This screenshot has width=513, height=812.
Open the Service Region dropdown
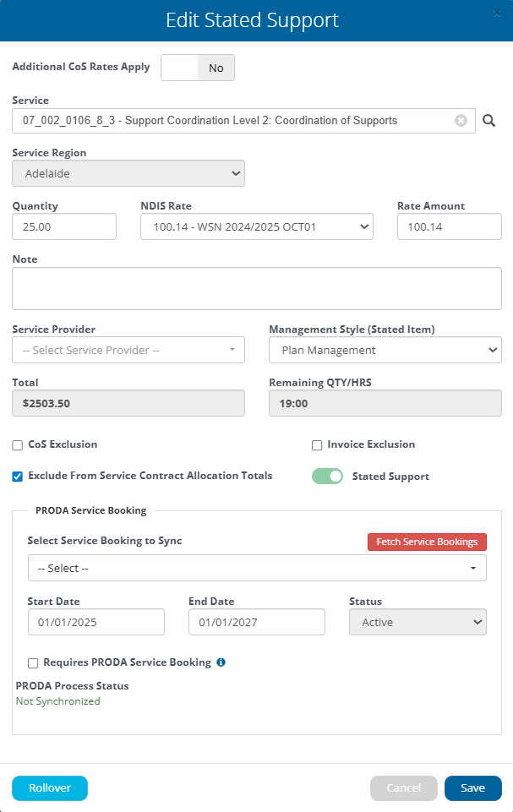(x=128, y=173)
